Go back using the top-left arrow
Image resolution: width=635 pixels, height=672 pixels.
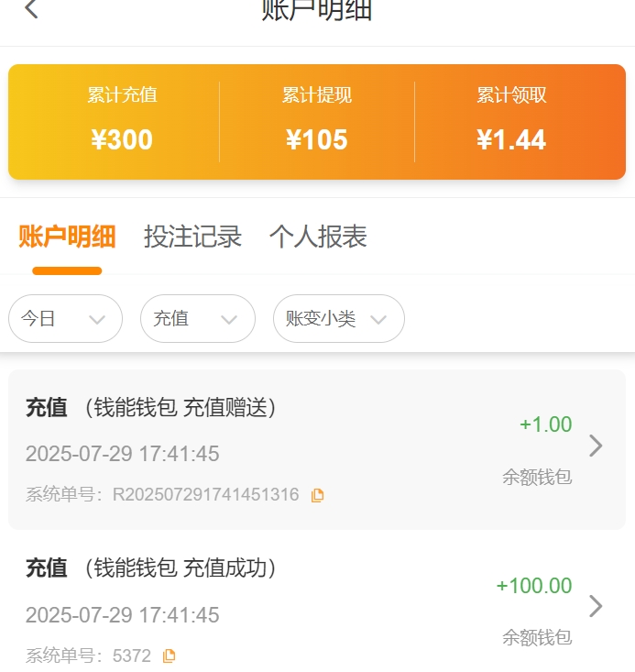click(32, 10)
